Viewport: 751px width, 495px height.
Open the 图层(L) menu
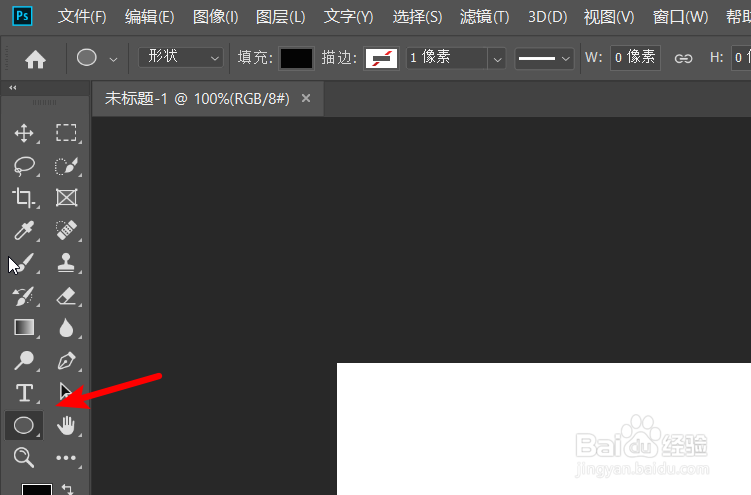pyautogui.click(x=281, y=17)
